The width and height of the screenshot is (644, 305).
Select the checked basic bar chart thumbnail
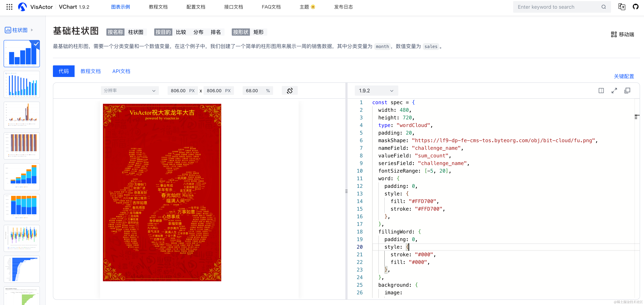click(22, 53)
